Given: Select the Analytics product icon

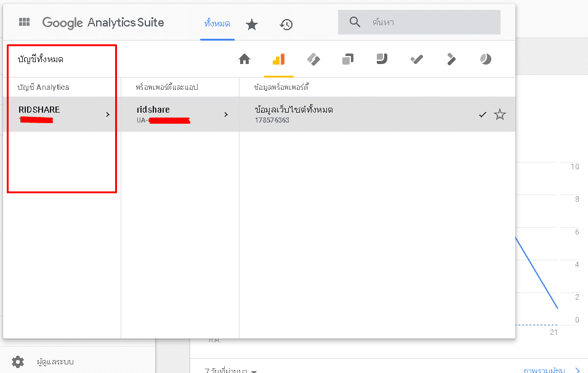Looking at the screenshot, I should (279, 59).
